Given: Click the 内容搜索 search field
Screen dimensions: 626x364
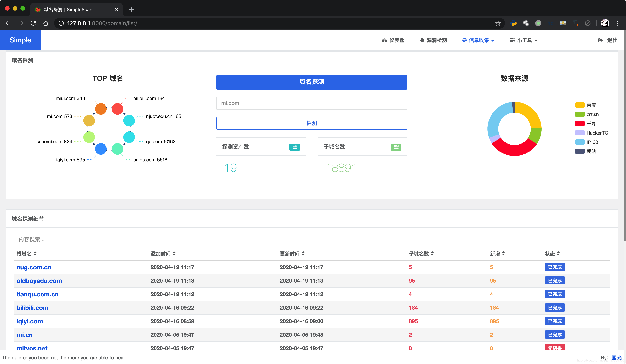Looking at the screenshot, I should 311,239.
